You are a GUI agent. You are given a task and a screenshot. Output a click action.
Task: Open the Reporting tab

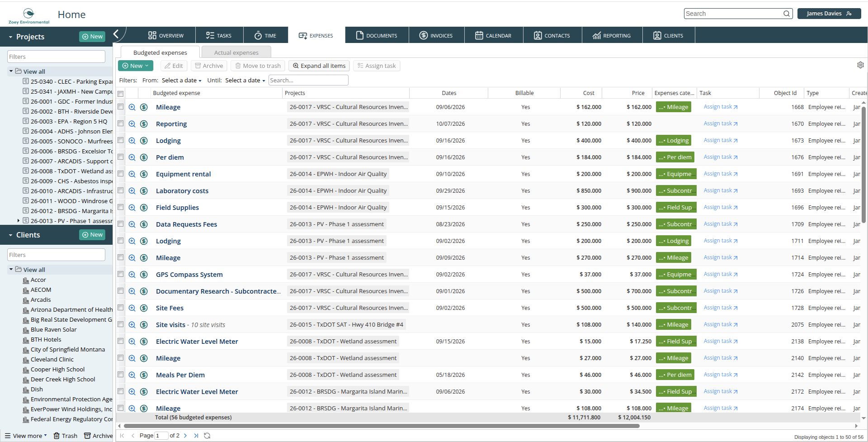612,35
